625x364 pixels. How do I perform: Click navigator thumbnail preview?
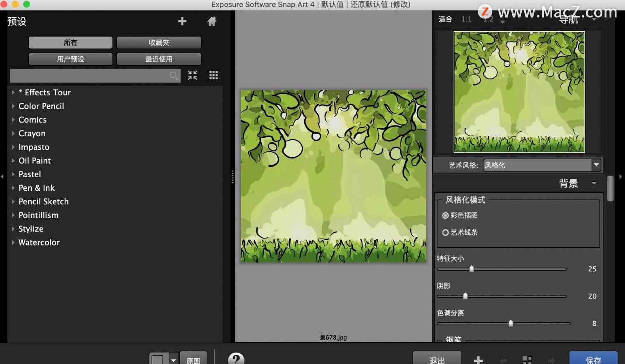(x=519, y=92)
